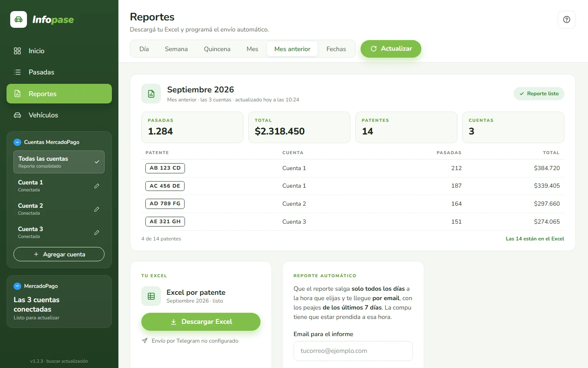This screenshot has height=368, width=588.
Task: Select Cuenta 1 in the accounts list
Action: [x=59, y=186]
